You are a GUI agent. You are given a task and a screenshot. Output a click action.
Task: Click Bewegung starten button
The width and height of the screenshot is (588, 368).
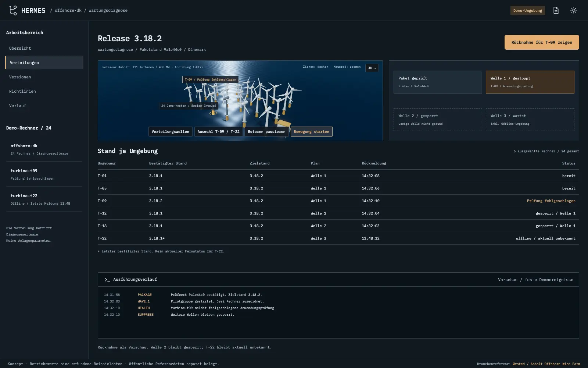(x=311, y=131)
